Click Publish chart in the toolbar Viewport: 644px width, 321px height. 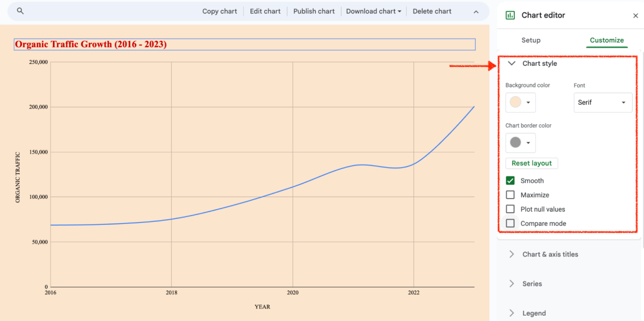coord(314,11)
